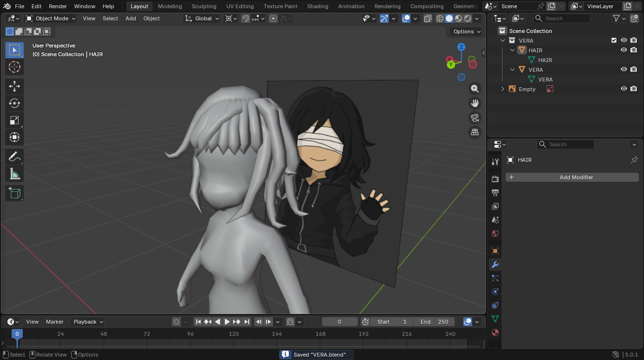The width and height of the screenshot is (644, 360).
Task: Open the Playback dropdown in timeline
Action: (x=88, y=322)
